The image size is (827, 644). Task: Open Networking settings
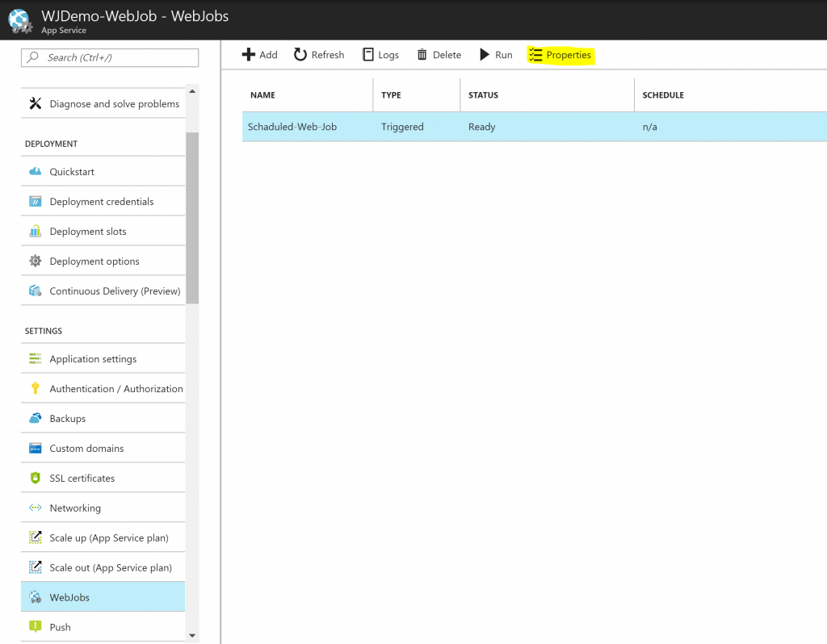103,508
